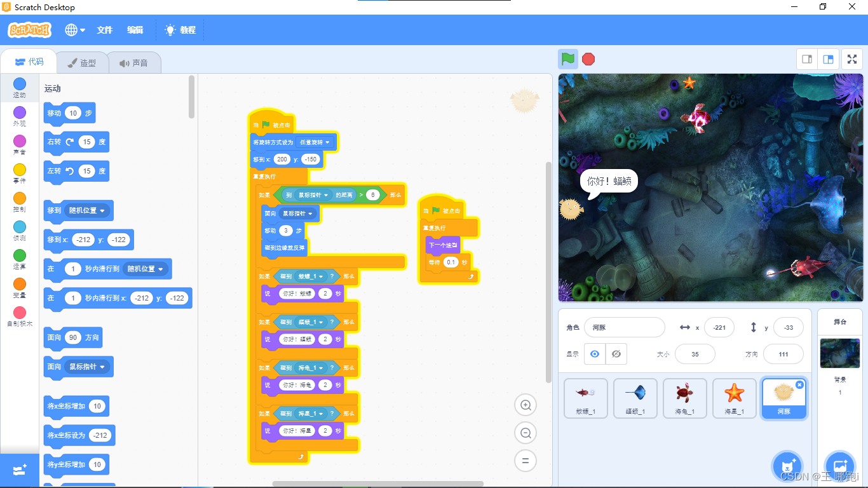This screenshot has width=868, height=488.
Task: Delete the 河豚 sprite with its x
Action: click(x=799, y=384)
